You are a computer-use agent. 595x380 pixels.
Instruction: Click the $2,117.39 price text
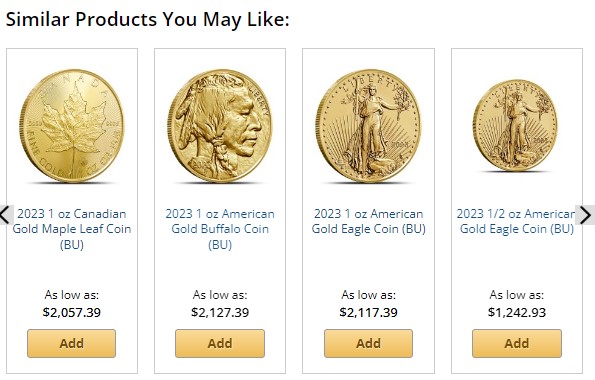368,312
